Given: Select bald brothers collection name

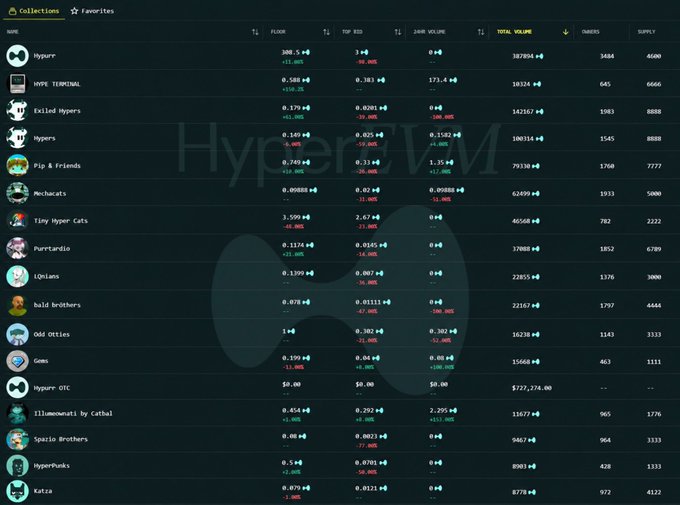Looking at the screenshot, I should pos(57,305).
